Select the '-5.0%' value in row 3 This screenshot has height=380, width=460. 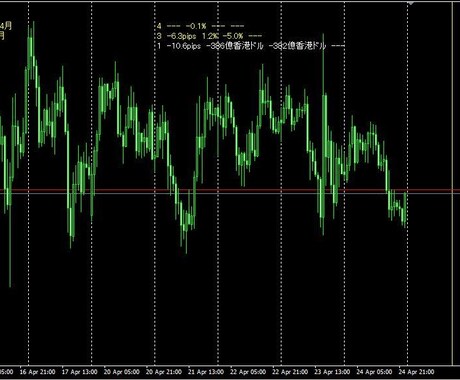coord(233,36)
